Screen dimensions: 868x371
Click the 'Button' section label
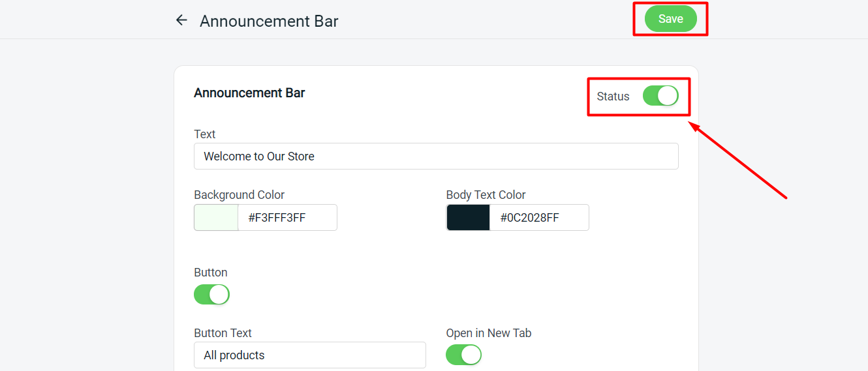click(210, 273)
